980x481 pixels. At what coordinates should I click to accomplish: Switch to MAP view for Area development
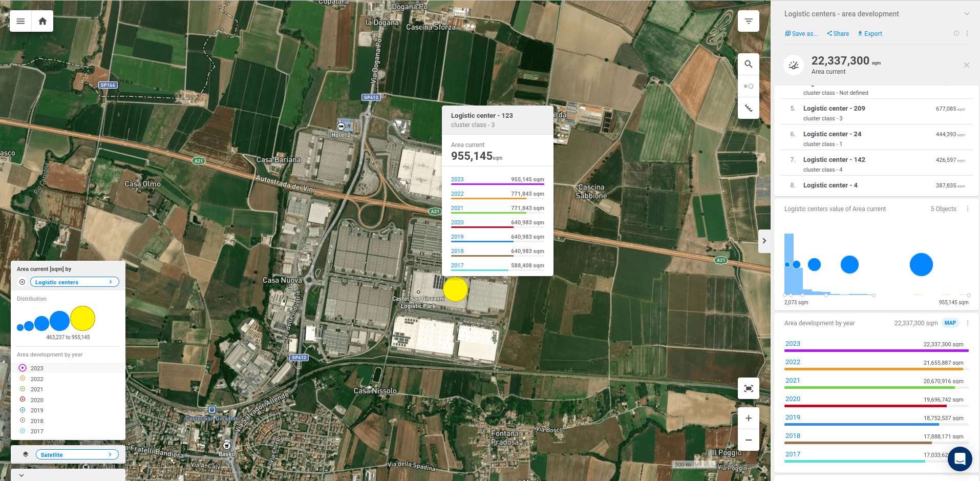[x=950, y=323]
